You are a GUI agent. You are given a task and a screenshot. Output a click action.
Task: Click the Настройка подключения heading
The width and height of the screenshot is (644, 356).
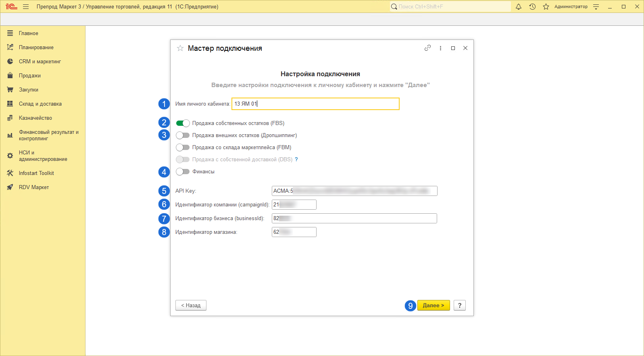[320, 74]
